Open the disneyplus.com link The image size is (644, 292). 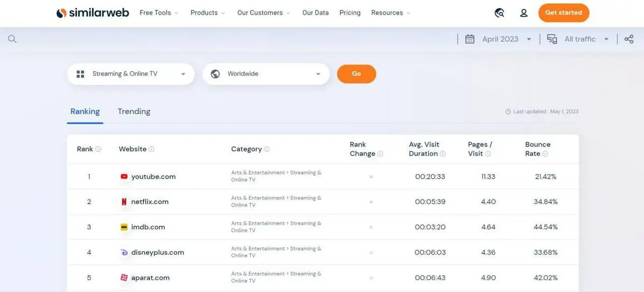[158, 252]
